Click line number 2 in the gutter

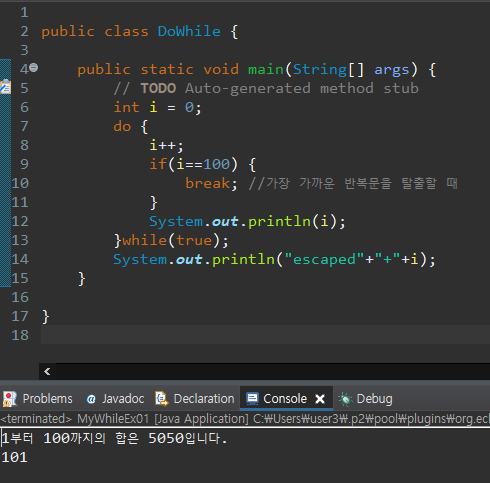(24, 31)
